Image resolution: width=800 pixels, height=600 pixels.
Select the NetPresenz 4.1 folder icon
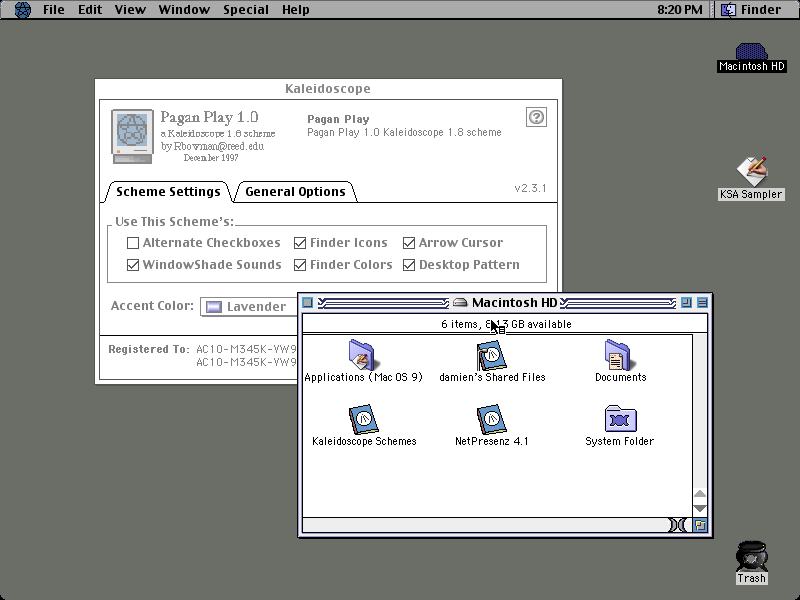click(491, 419)
